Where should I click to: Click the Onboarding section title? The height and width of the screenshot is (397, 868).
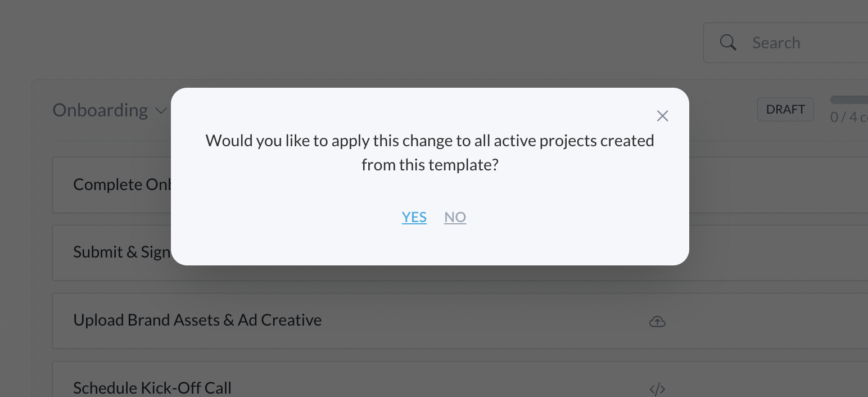click(100, 110)
